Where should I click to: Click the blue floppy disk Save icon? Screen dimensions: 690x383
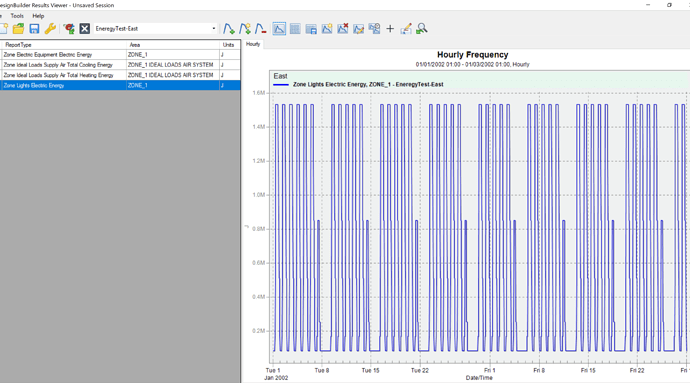click(x=34, y=29)
